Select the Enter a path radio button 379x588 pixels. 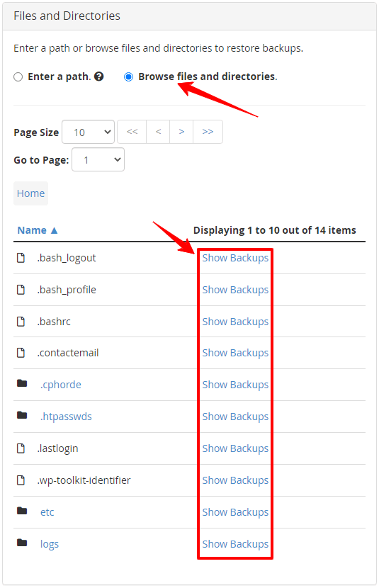(18, 77)
